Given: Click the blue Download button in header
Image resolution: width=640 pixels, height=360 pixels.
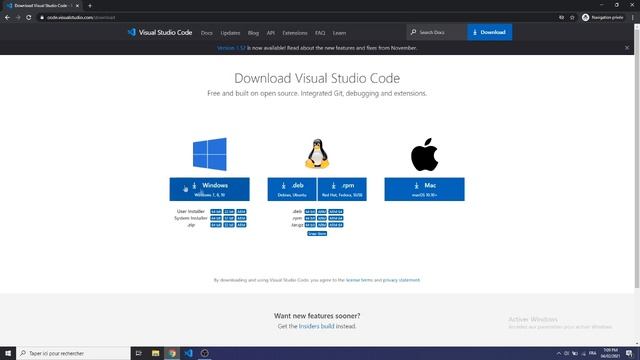Looking at the screenshot, I should [x=489, y=32].
